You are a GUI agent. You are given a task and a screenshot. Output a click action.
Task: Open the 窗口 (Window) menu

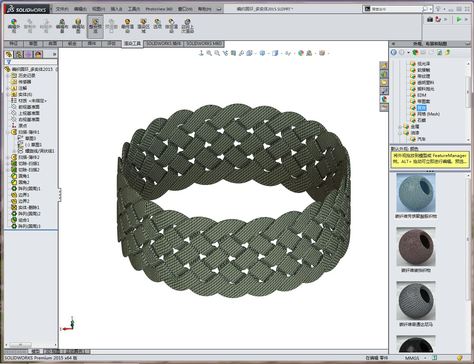pyautogui.click(x=185, y=9)
